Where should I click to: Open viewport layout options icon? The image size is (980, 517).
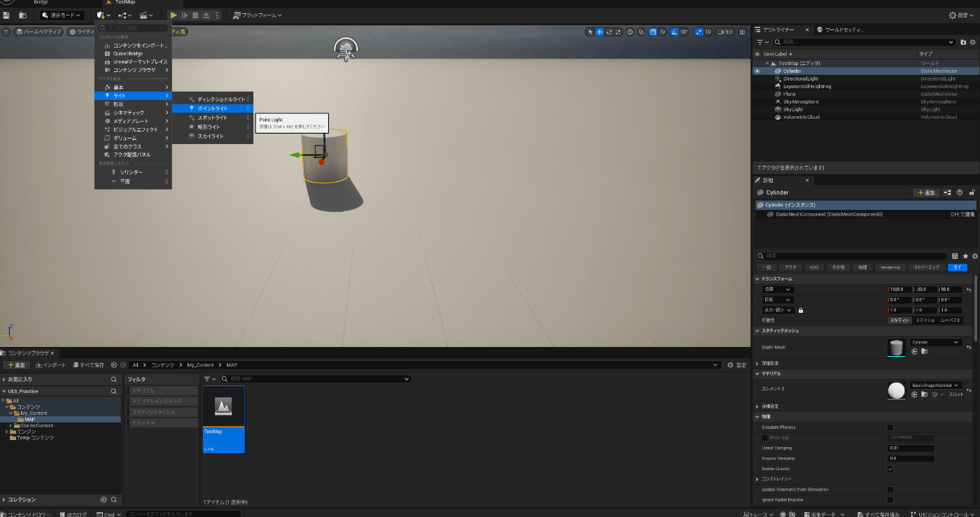pos(741,31)
